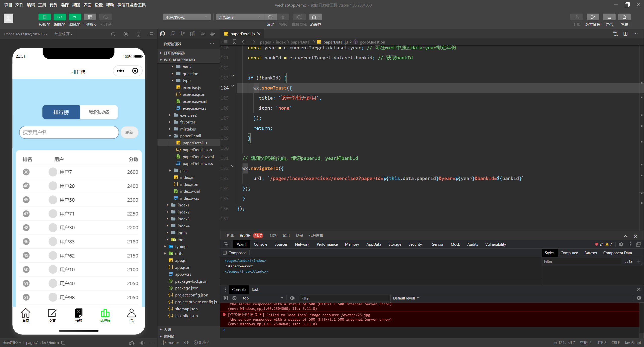Image resolution: width=644 pixels, height=347 pixels.
Task: Open the 工具 menu
Action: 42,5
